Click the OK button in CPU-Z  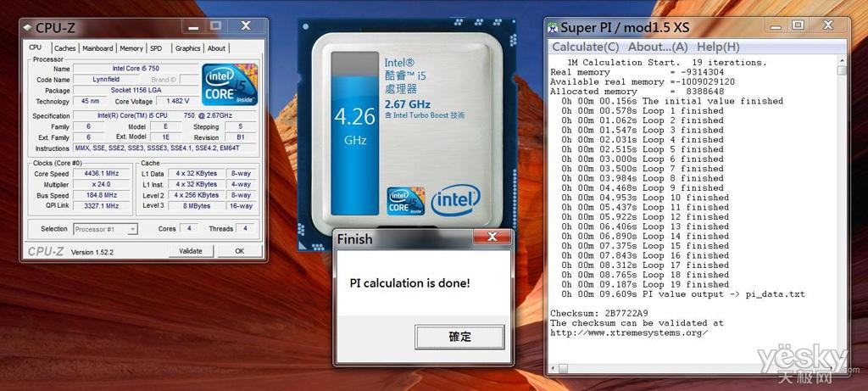click(239, 251)
